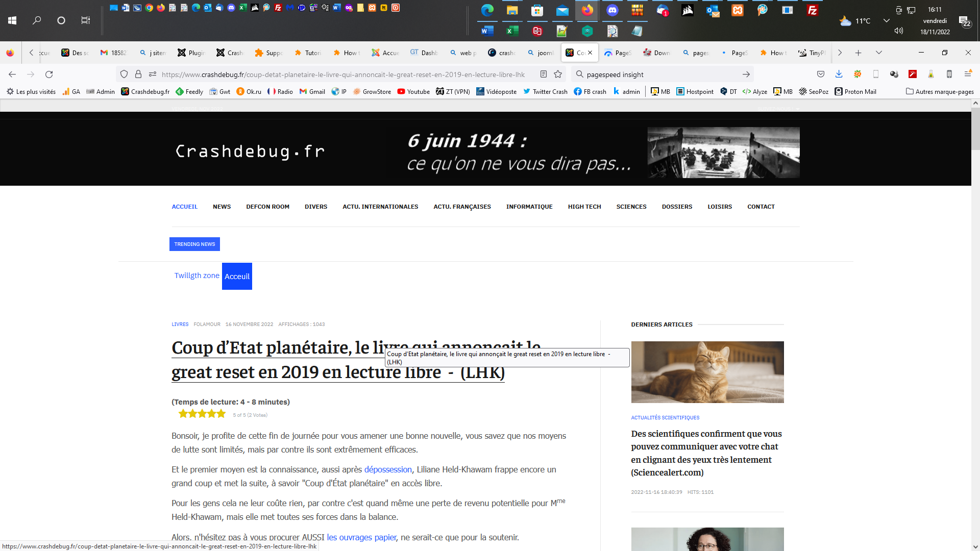Click the Save to Pocket icon
This screenshot has width=980, height=551.
tap(821, 74)
